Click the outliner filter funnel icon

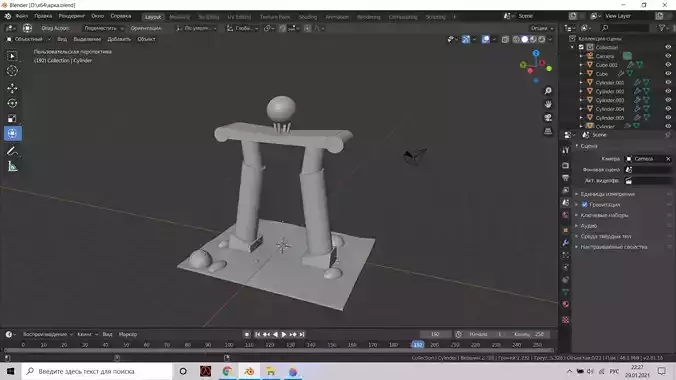tap(662, 28)
